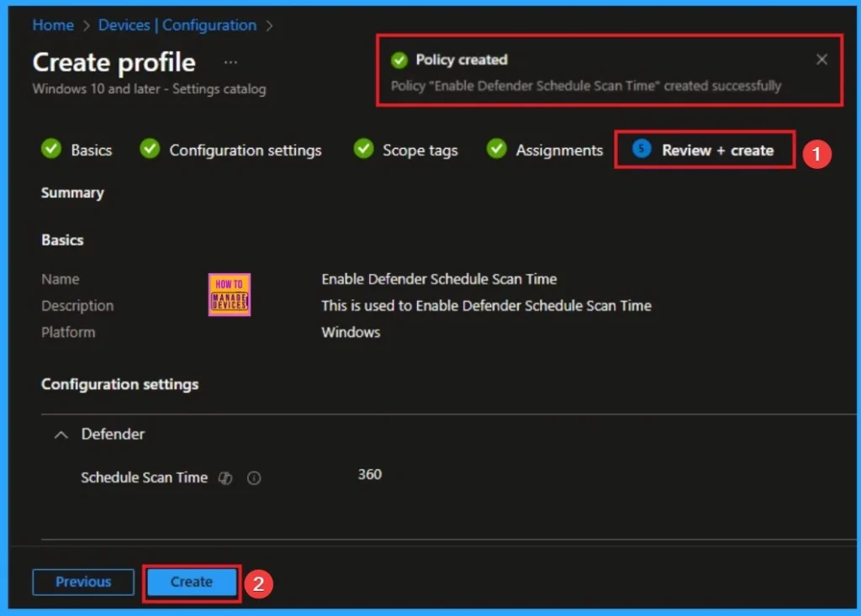861x616 pixels.
Task: Click the green checkmark in Policy created notification
Action: [399, 60]
